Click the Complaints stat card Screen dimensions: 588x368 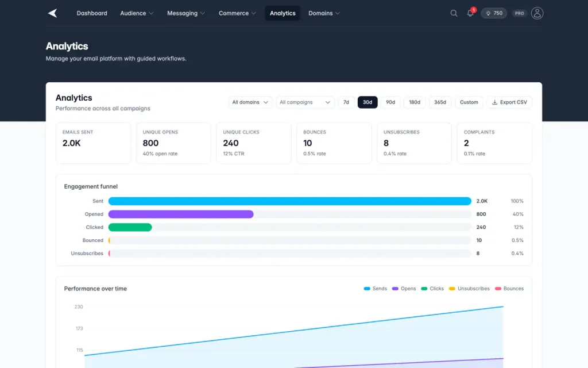[494, 143]
